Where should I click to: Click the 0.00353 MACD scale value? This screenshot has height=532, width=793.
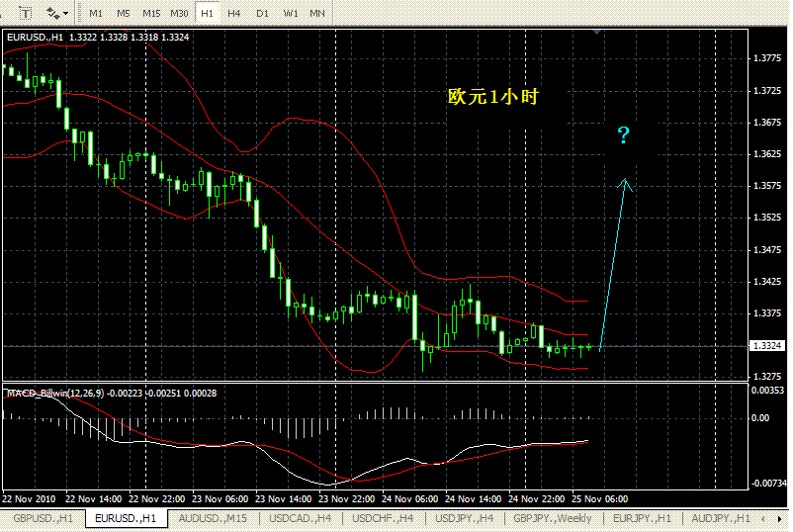point(767,391)
